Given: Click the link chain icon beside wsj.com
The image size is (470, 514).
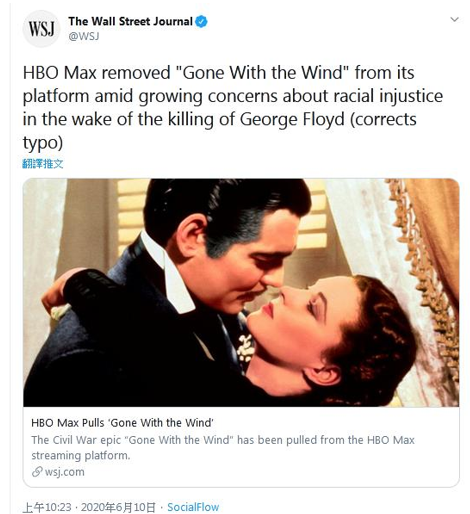Looking at the screenshot, I should tap(37, 472).
